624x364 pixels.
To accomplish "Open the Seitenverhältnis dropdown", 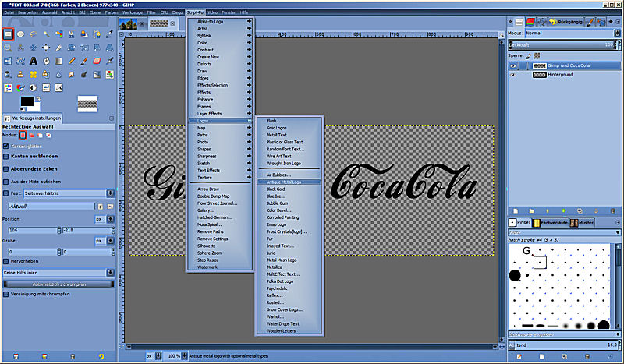I will pyautogui.click(x=69, y=193).
